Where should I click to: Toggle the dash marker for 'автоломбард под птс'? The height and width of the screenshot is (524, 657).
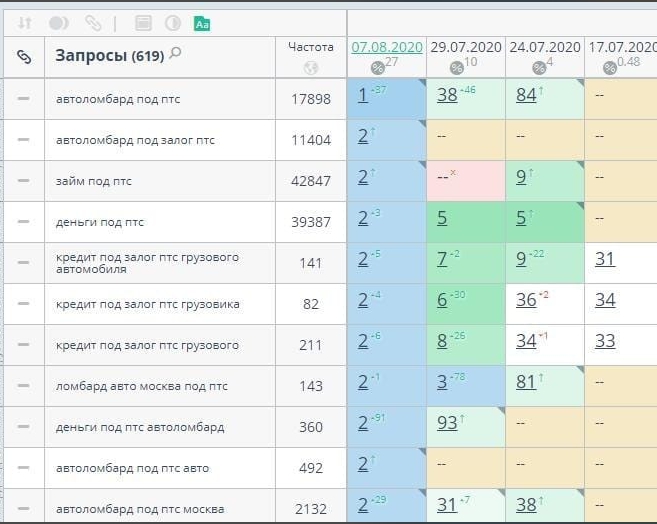24,99
